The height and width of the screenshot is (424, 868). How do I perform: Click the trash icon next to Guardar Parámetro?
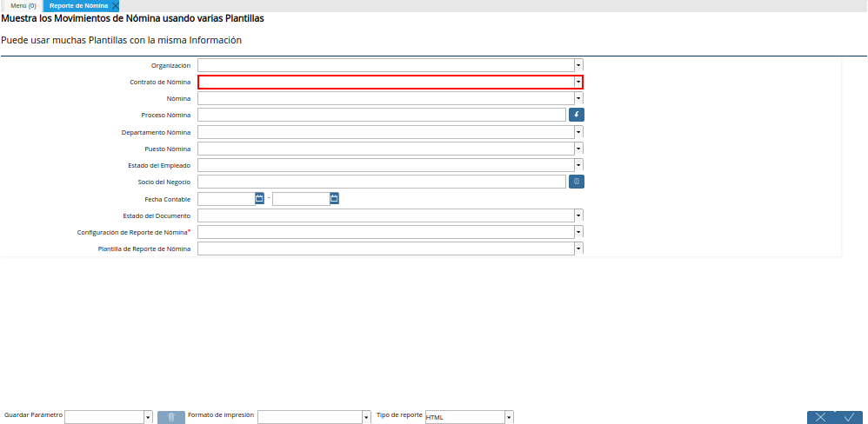click(x=171, y=417)
